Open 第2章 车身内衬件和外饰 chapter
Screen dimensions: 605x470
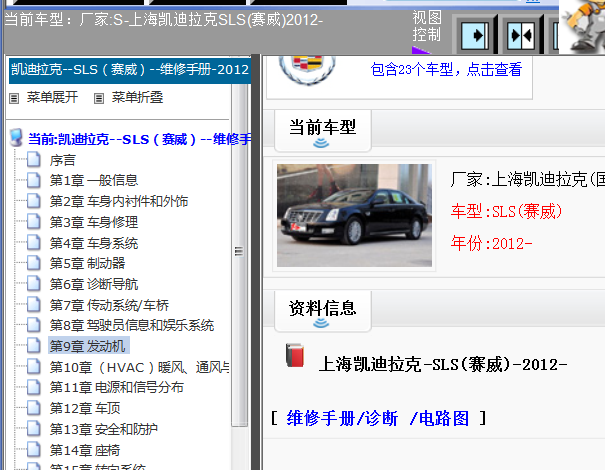click(x=119, y=201)
